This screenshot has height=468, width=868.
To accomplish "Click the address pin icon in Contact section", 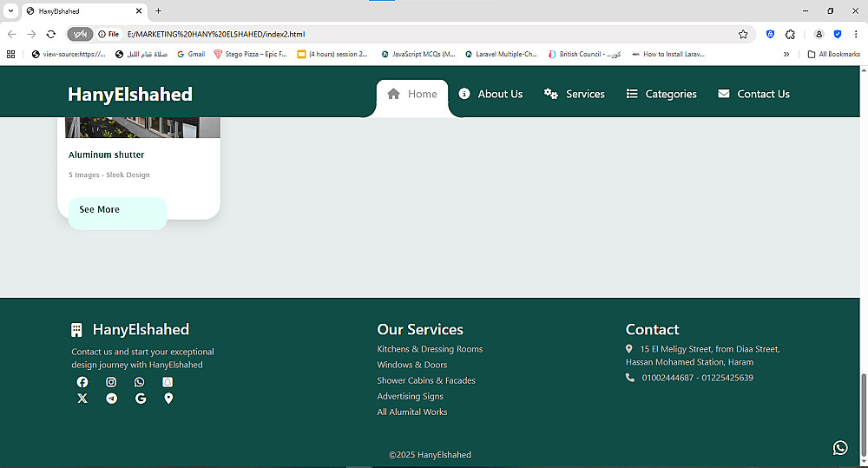I will tap(628, 349).
